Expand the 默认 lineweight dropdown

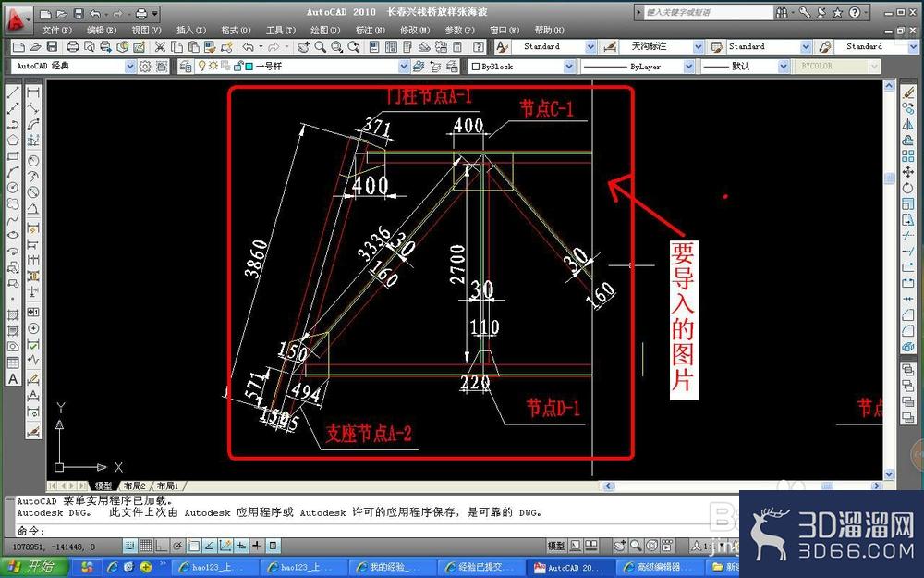[784, 67]
